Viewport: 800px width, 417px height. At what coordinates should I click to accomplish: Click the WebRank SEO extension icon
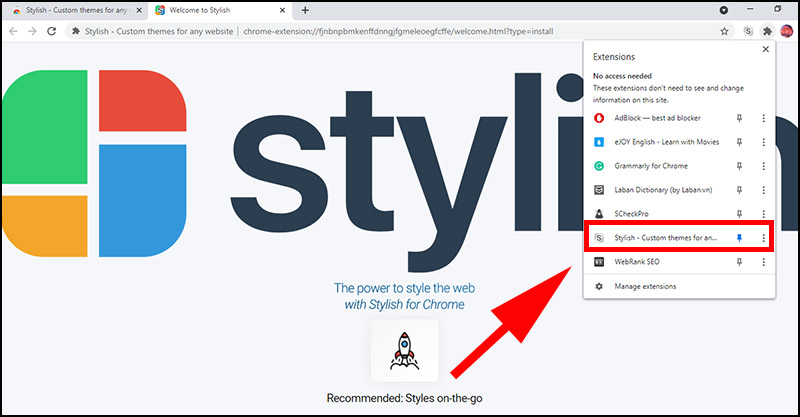tap(599, 262)
